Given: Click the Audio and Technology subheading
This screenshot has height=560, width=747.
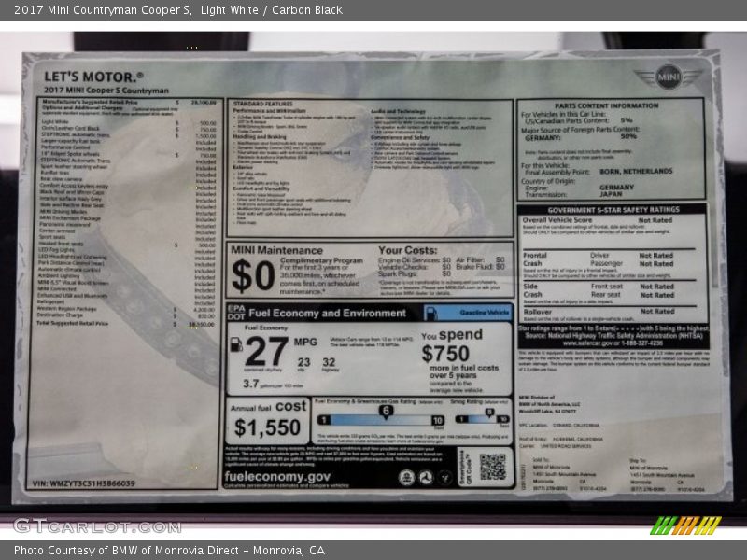Looking at the screenshot, I should (399, 111).
